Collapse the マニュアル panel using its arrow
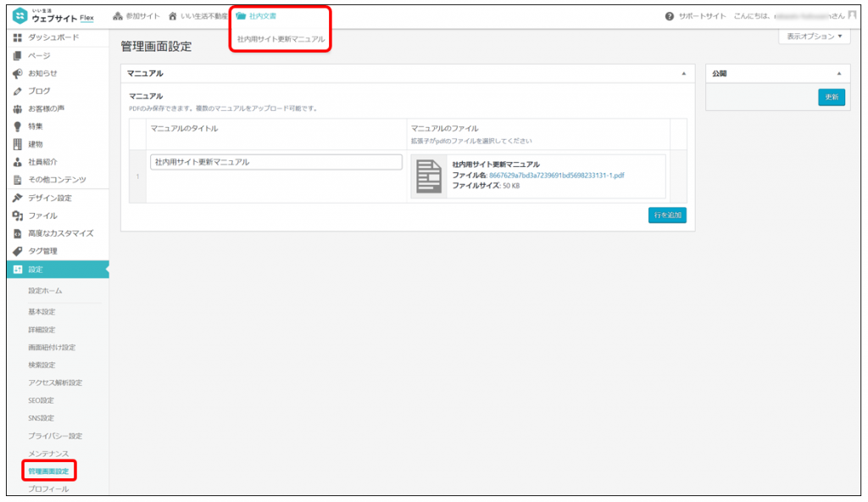The height and width of the screenshot is (502, 868). click(683, 74)
